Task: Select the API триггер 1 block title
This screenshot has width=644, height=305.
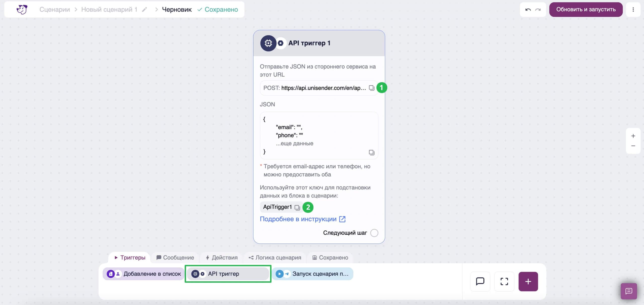Action: pos(309,43)
